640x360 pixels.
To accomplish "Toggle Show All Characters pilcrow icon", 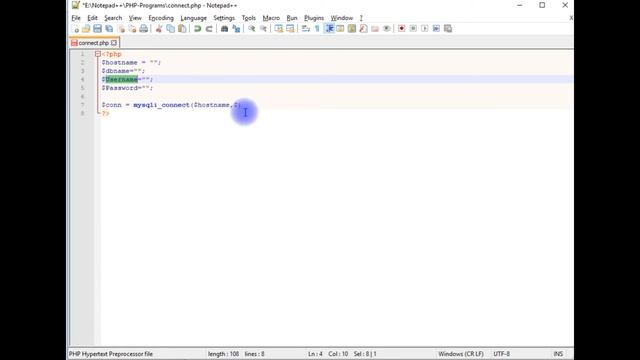I will (x=317, y=29).
